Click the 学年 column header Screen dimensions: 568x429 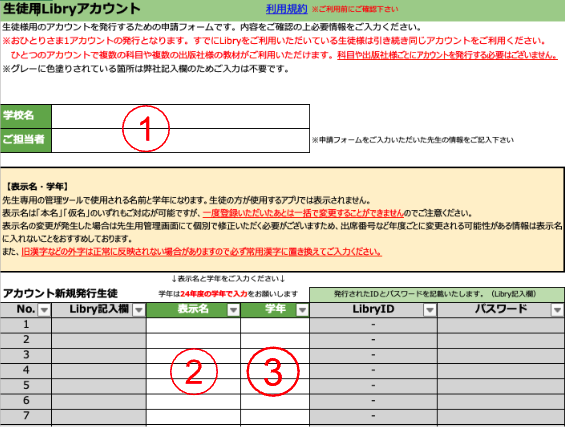tap(275, 310)
